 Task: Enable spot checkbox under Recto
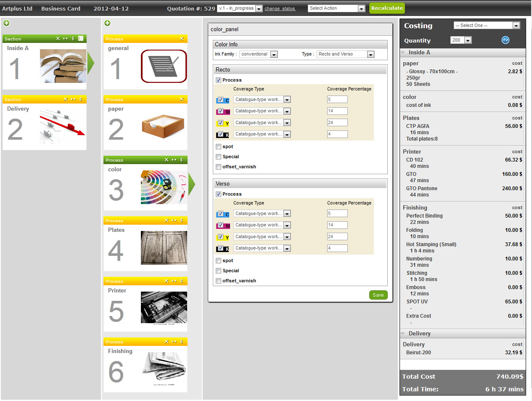tap(218, 146)
